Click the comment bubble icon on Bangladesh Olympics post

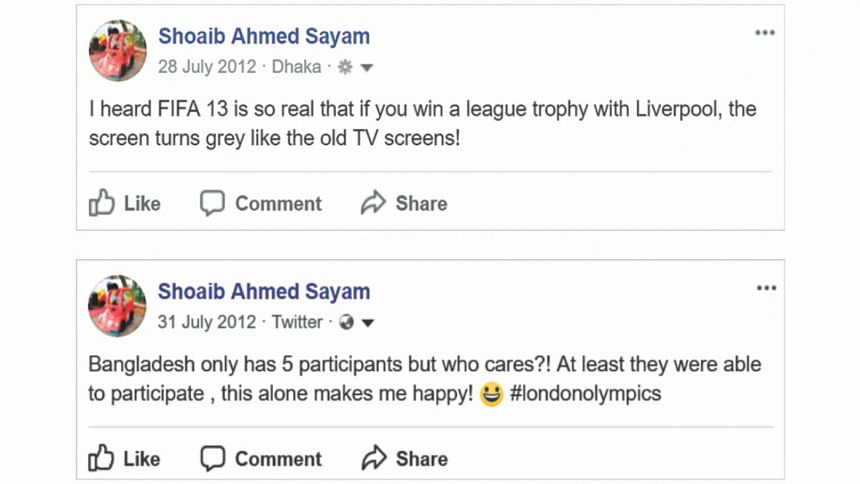coord(212,458)
